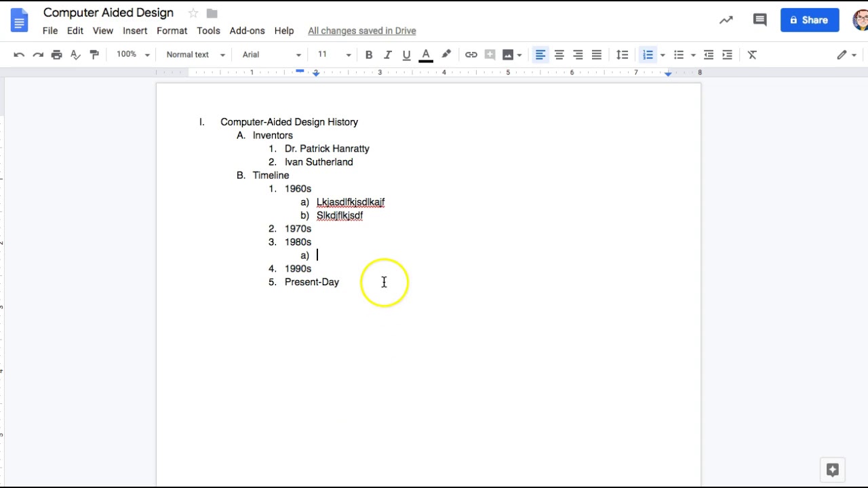Click All changes saved in Drive link
The image size is (868, 488).
point(362,30)
